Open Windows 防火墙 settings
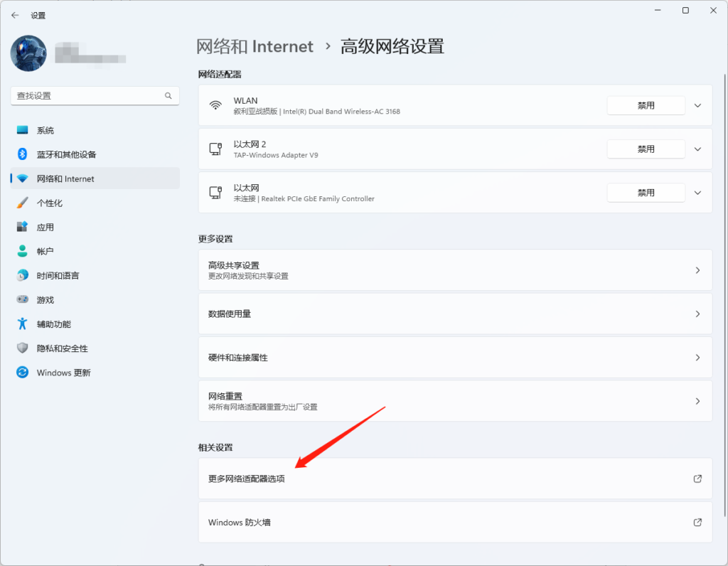The height and width of the screenshot is (566, 728). coord(455,522)
